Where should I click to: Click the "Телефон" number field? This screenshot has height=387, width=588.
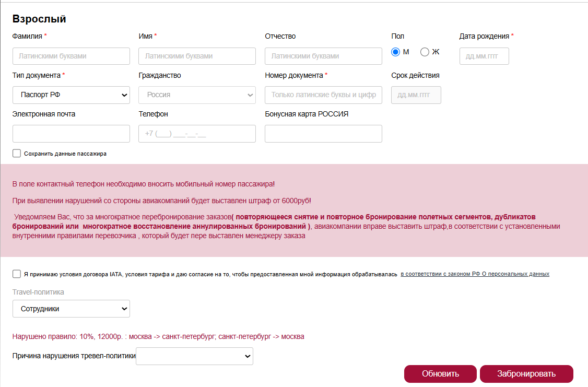point(197,134)
